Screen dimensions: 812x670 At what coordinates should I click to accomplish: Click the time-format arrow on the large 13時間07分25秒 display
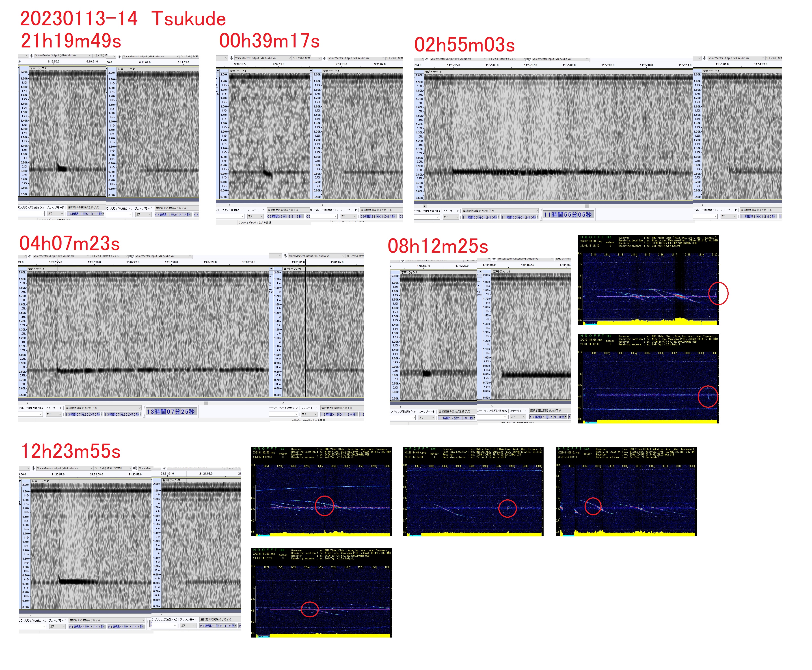[x=196, y=411]
